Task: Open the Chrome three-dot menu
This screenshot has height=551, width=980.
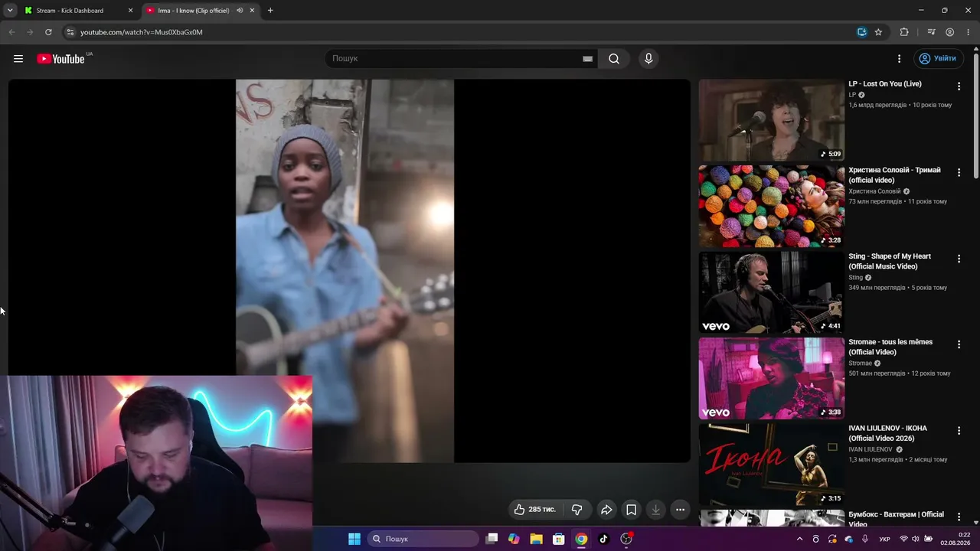Action: tap(969, 32)
